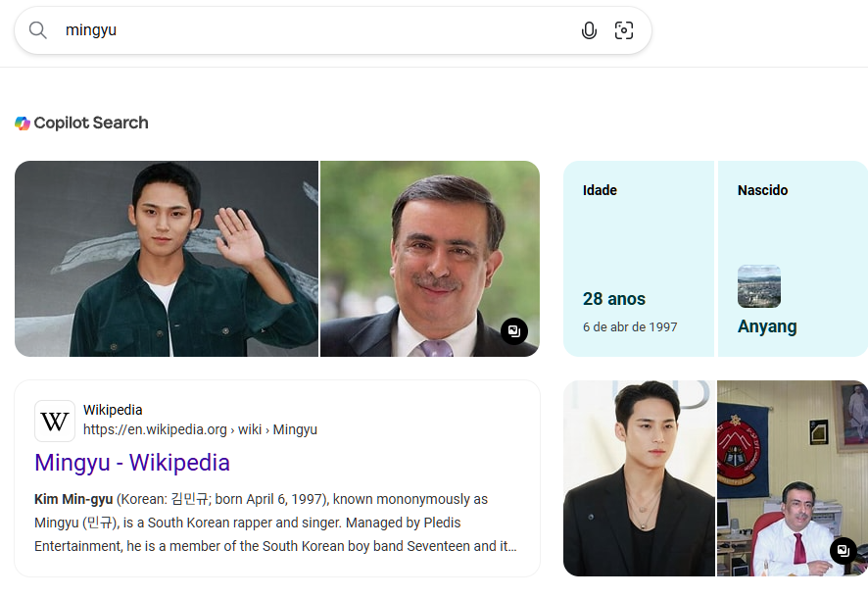Click the en.wikipedia.org URL breadcrumb
The image size is (868, 598).
point(200,429)
